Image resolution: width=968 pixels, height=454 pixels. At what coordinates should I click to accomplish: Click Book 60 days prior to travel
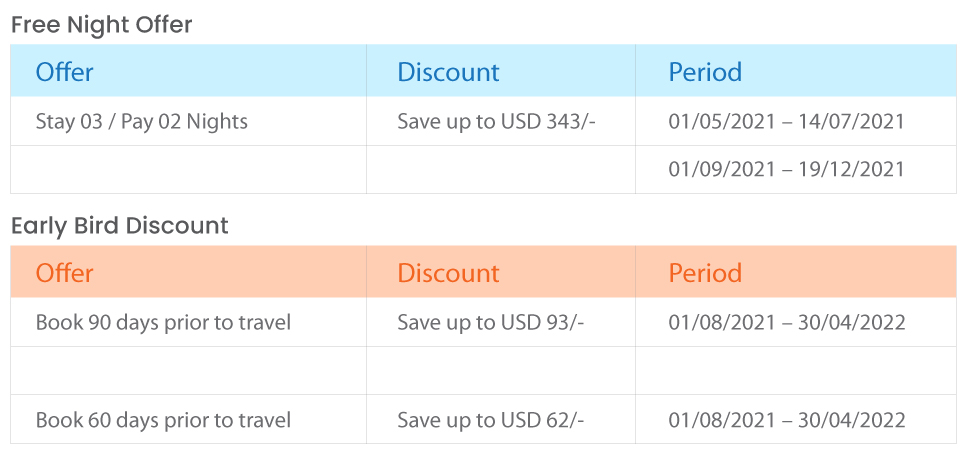point(163,421)
